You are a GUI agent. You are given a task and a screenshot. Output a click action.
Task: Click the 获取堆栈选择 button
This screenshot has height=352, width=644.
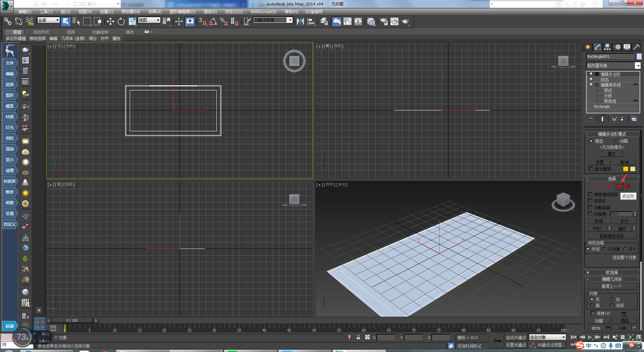[612, 236]
